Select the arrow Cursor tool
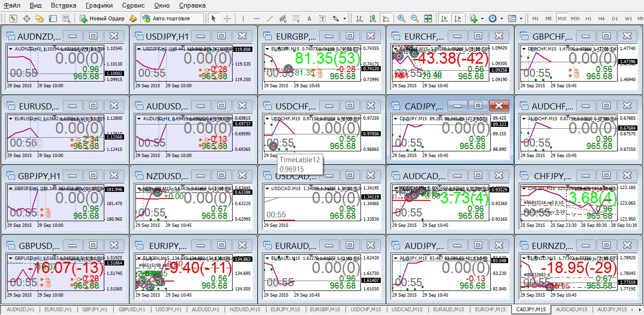644x315 pixels. tap(214, 18)
